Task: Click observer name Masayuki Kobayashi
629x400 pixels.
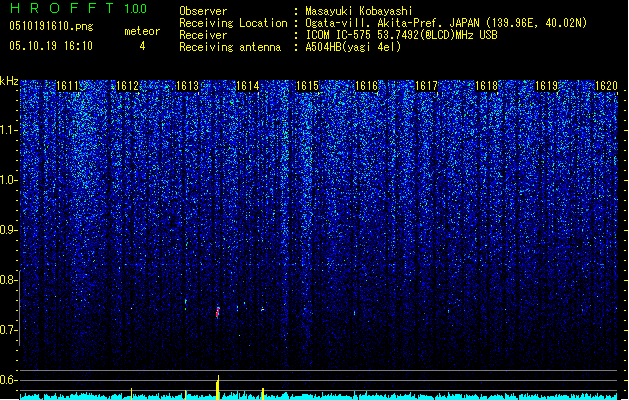Action: [x=359, y=11]
